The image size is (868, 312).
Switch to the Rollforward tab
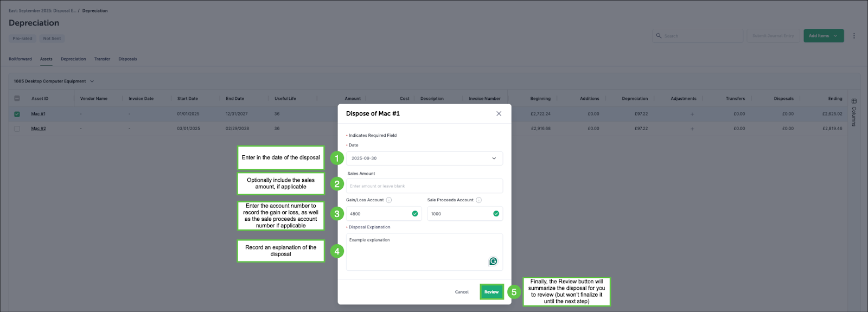20,59
